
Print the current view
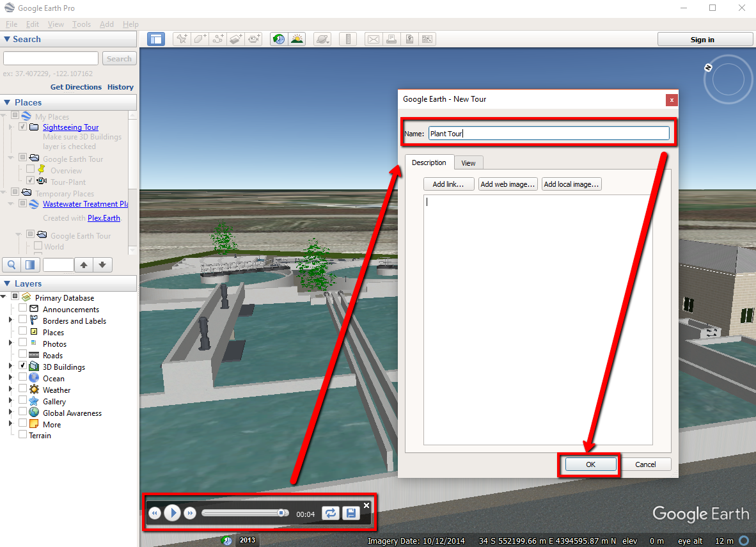(391, 39)
